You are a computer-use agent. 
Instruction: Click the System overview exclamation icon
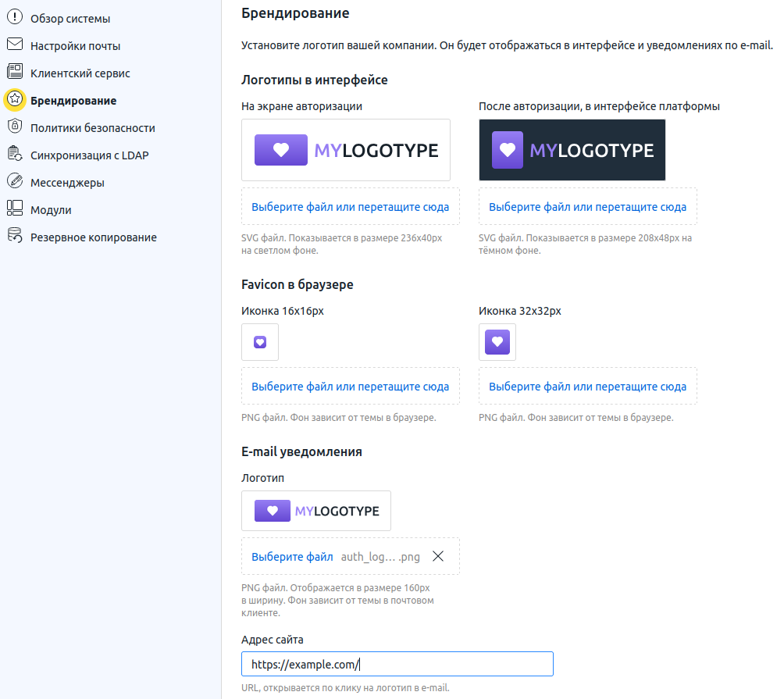[x=15, y=17]
